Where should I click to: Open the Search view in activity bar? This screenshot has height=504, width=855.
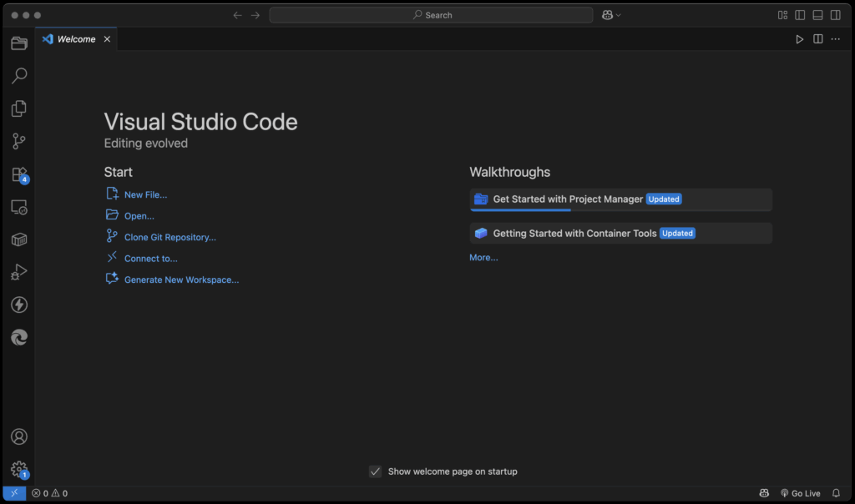click(19, 75)
